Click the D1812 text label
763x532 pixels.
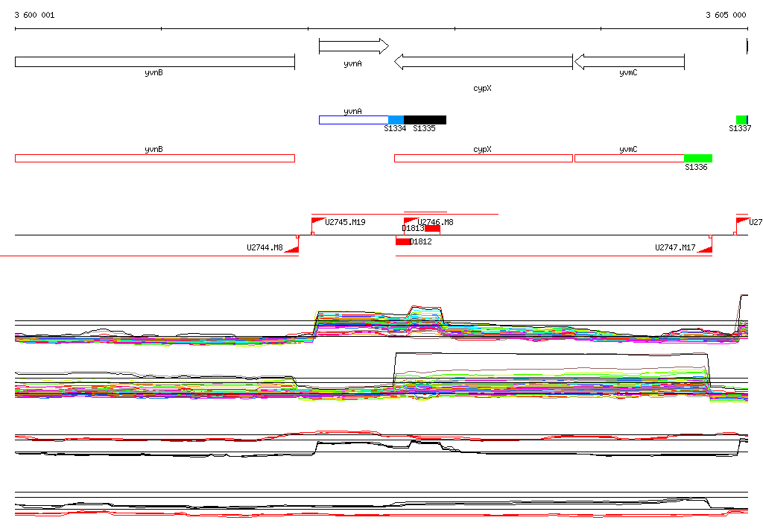[x=421, y=241]
